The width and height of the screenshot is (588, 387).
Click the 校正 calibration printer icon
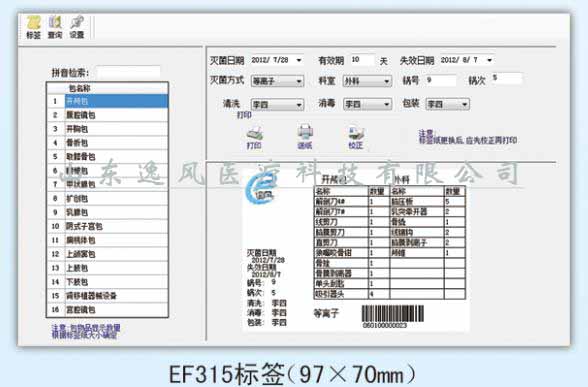point(356,137)
